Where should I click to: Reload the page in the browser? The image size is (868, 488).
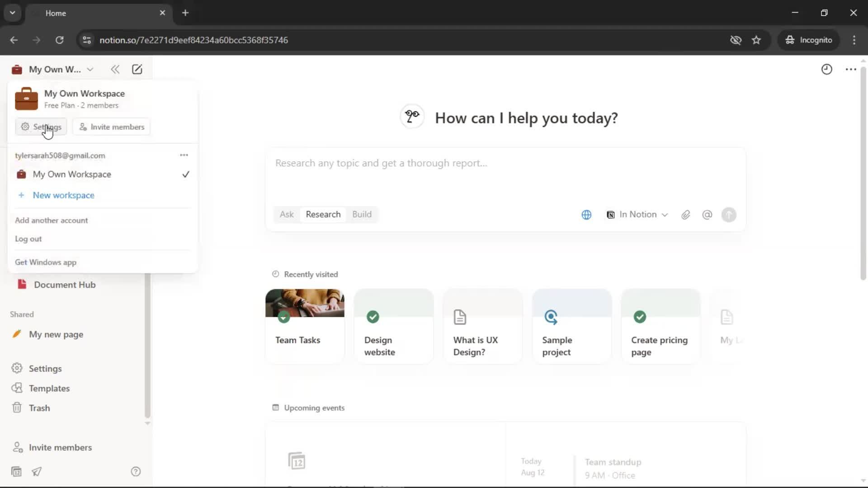point(59,40)
